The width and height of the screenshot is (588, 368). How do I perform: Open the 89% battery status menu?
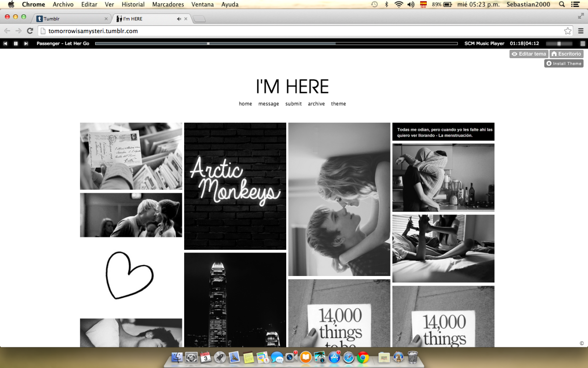coord(442,5)
